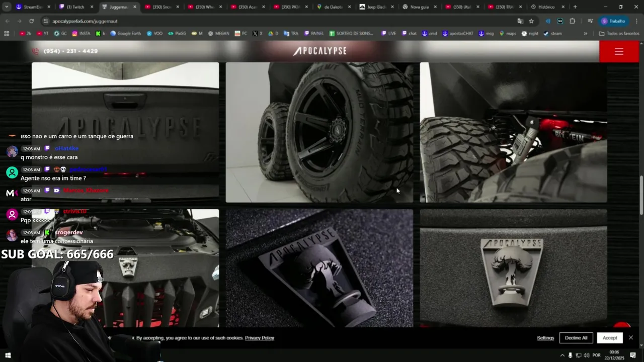Open the Google Earth bookmark

tap(126, 34)
